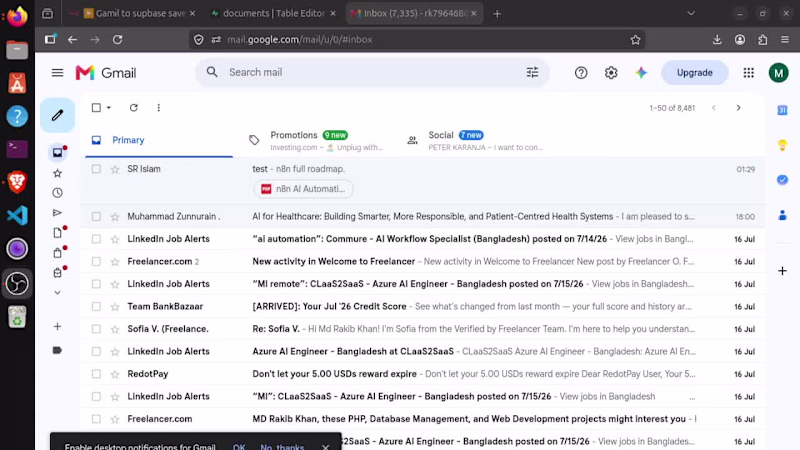Launch Brave browser from dock
The image size is (800, 450).
(x=17, y=182)
